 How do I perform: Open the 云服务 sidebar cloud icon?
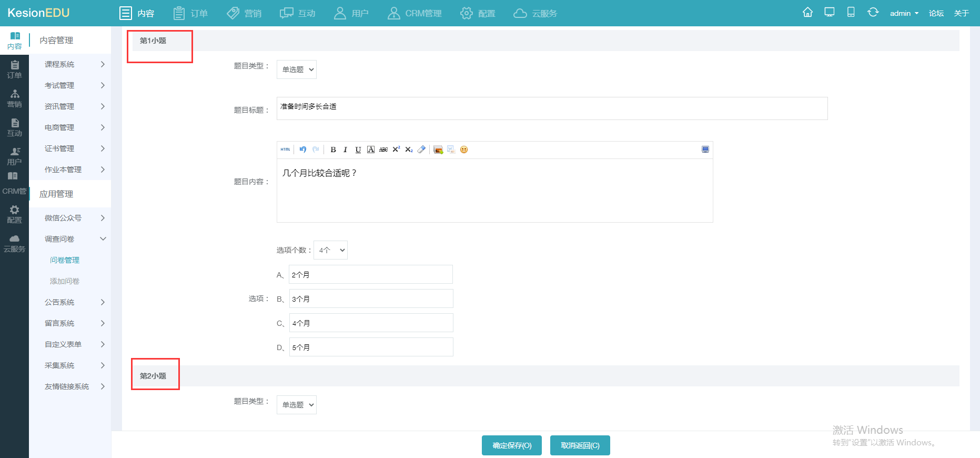[14, 243]
